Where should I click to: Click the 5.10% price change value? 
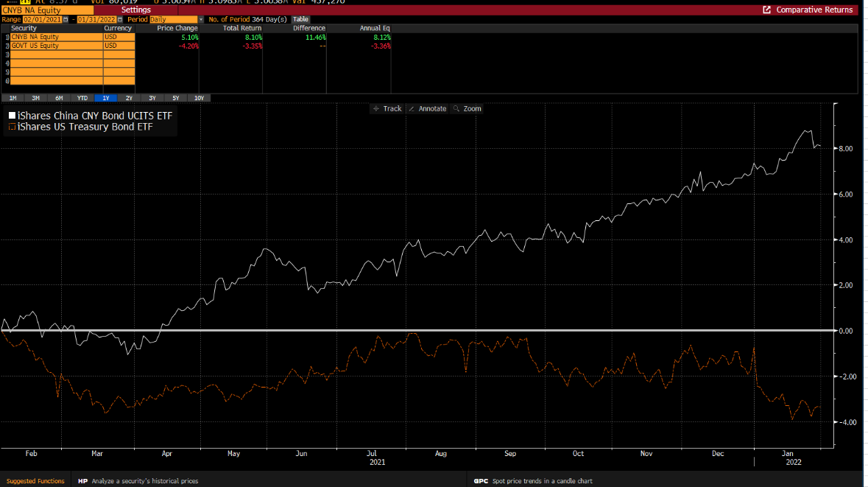pos(190,37)
